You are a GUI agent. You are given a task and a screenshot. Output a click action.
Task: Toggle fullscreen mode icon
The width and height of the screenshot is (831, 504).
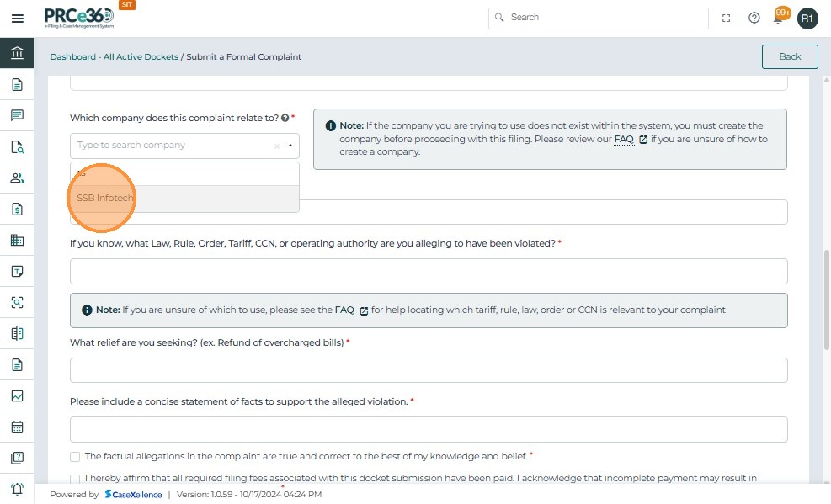[727, 18]
